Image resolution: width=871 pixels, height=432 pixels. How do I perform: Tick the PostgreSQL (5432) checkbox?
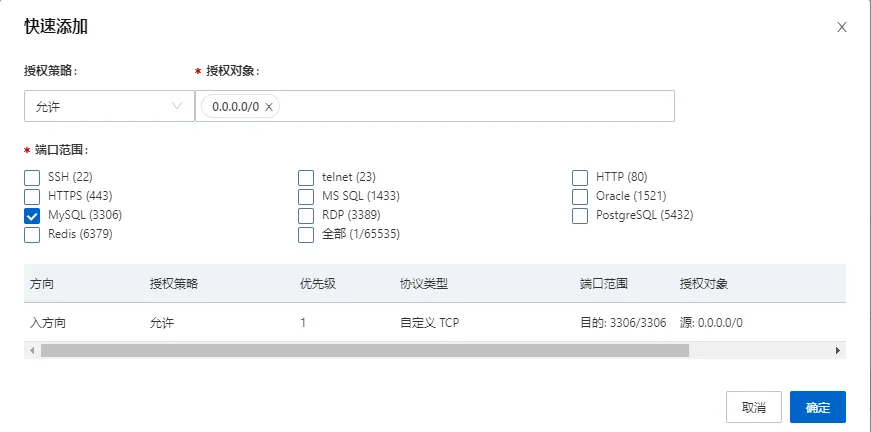[x=580, y=215]
